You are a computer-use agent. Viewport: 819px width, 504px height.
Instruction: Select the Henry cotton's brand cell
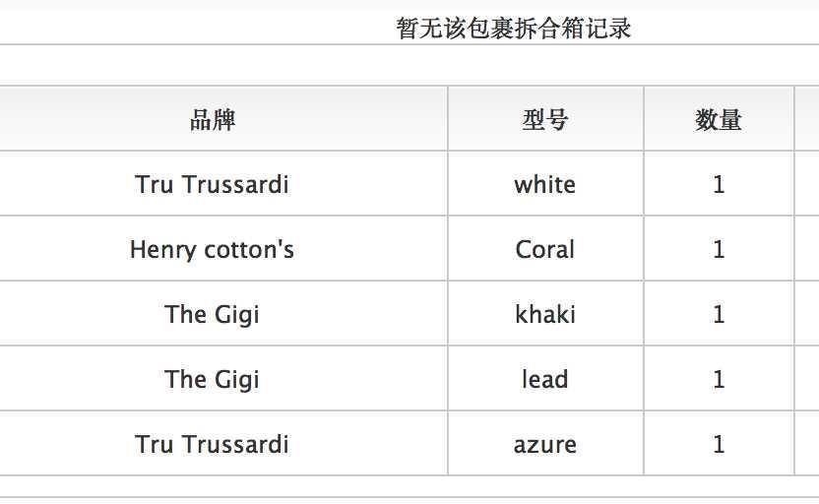coord(213,249)
